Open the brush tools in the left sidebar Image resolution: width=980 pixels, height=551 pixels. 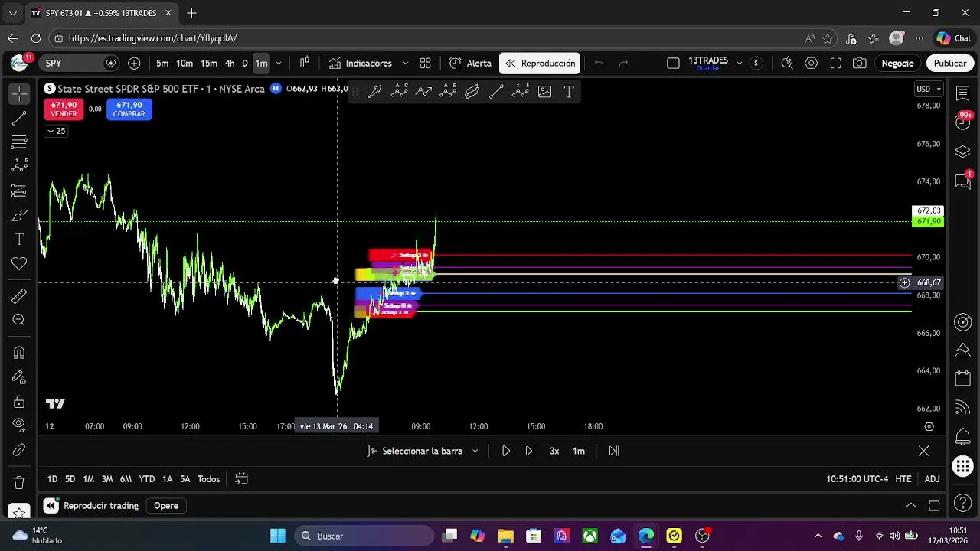19,215
